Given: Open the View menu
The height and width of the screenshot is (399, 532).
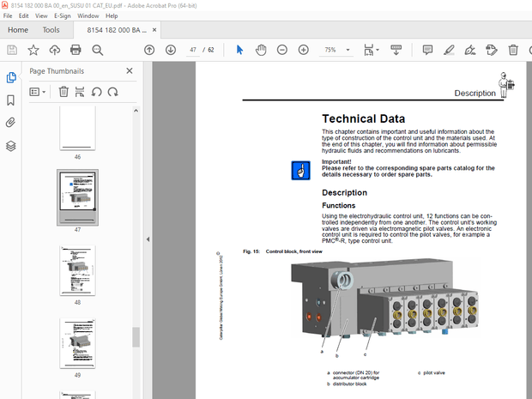Looking at the screenshot, I should (41, 16).
